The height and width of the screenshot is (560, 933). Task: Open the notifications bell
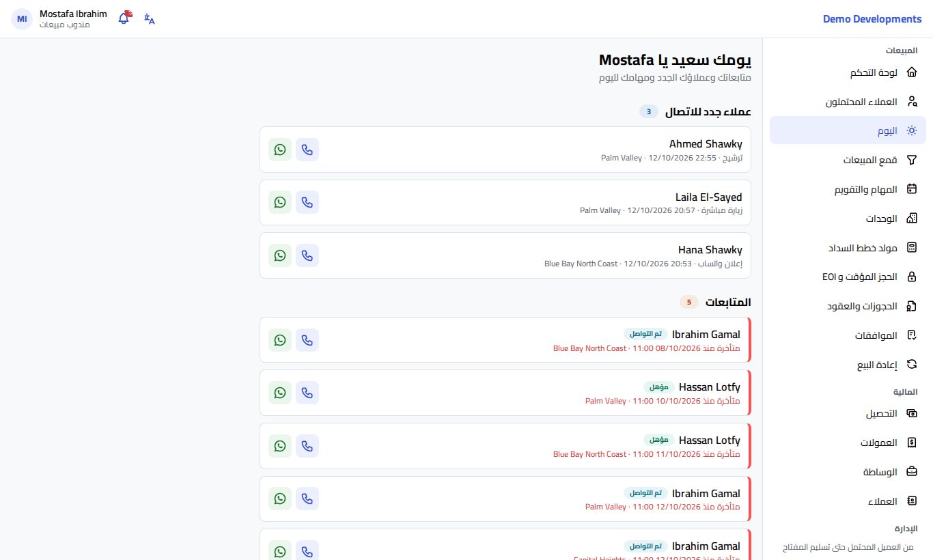(x=124, y=18)
